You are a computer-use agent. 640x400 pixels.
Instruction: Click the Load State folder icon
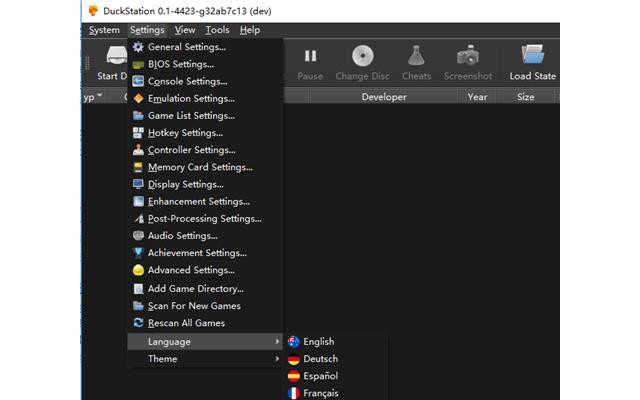[533, 54]
